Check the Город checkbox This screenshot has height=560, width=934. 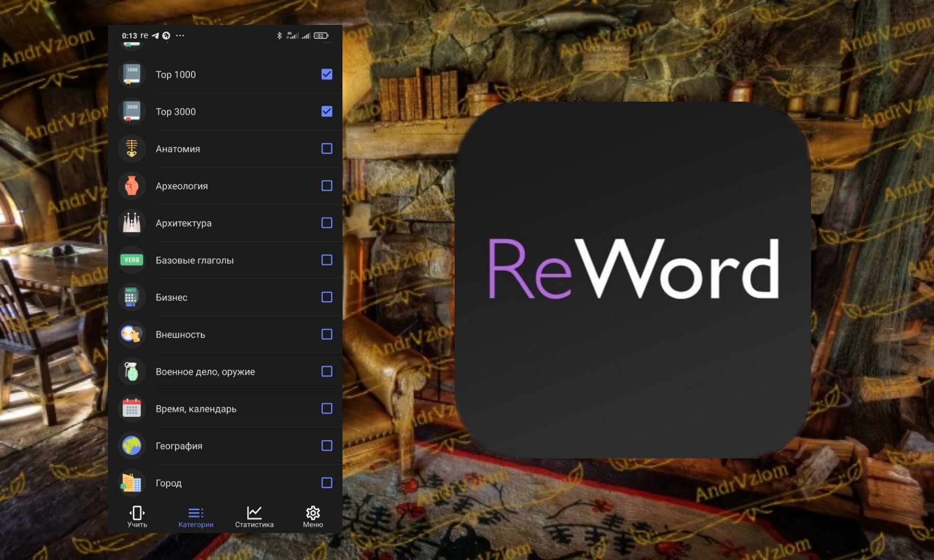pos(327,483)
